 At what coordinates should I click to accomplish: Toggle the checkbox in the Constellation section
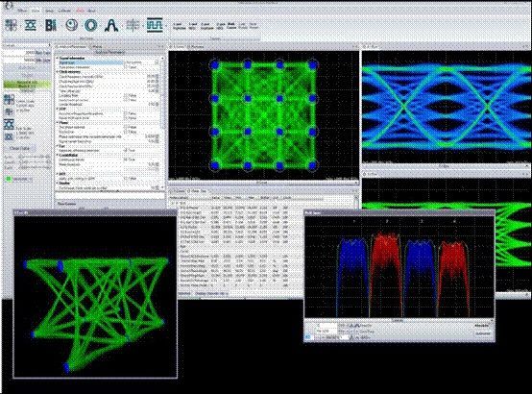pos(126,160)
